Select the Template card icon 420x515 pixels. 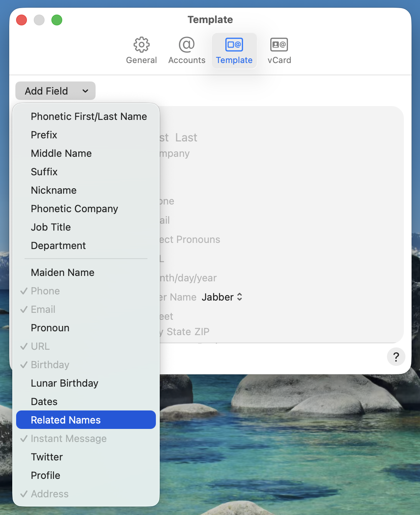(x=234, y=45)
